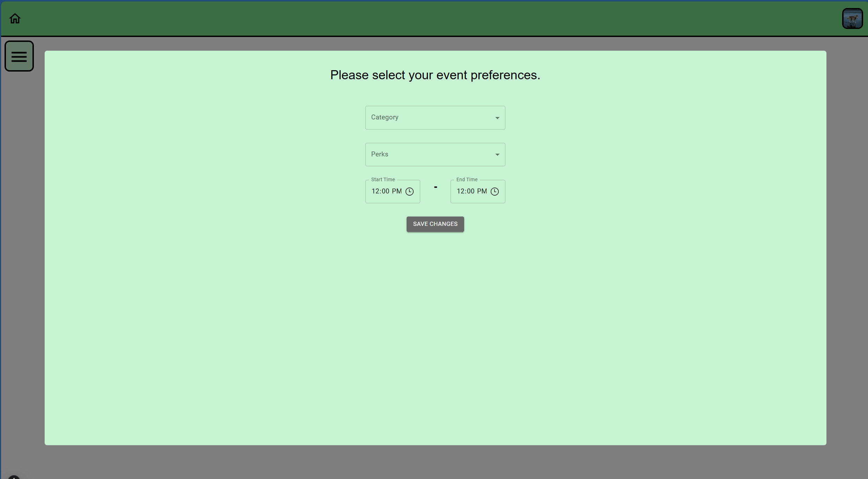Expand the Perks dropdown arrow

(x=497, y=155)
